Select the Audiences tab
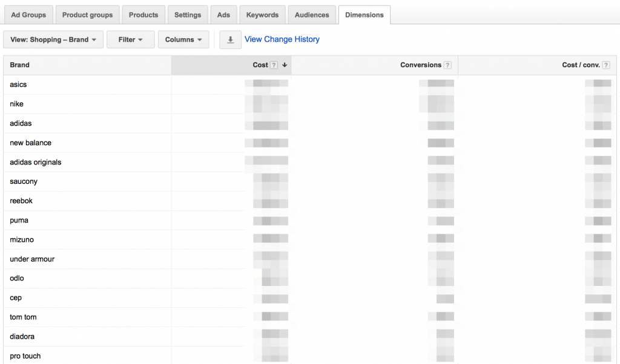620x364 pixels. 312,15
